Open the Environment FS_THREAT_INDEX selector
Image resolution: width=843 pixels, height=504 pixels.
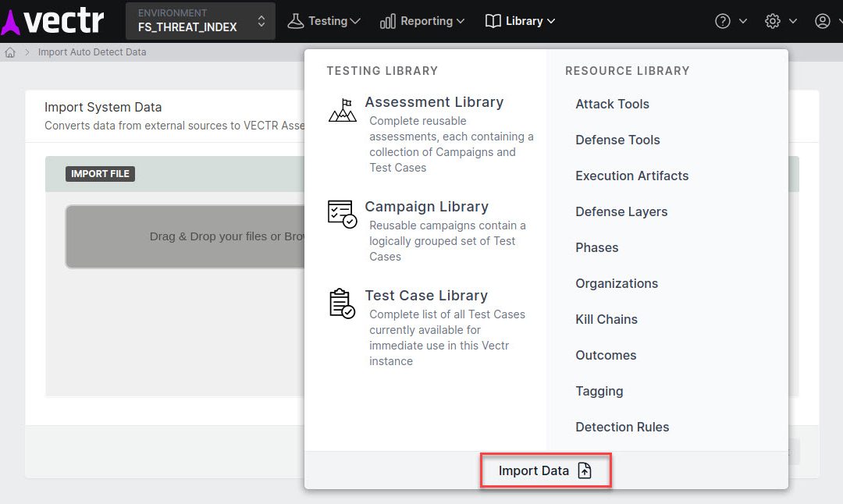point(201,21)
